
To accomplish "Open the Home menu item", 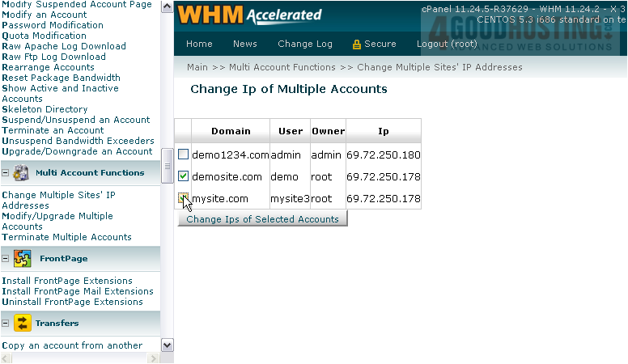I will click(x=199, y=44).
